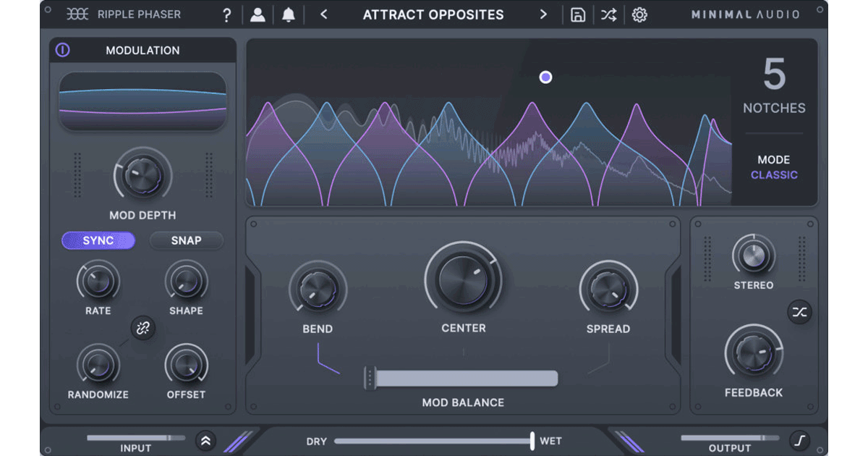Viewport: 868px width, 456px height.
Task: Save the current preset using the disk icon
Action: tap(576, 14)
